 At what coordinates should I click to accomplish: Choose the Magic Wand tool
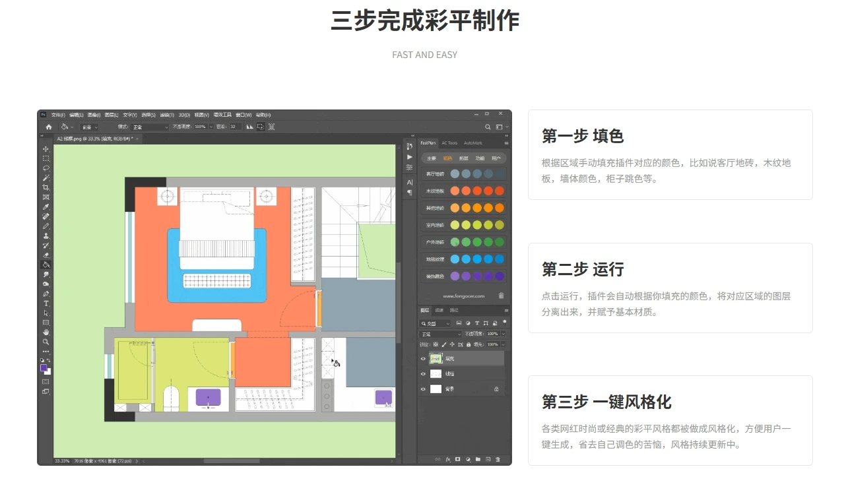point(46,178)
